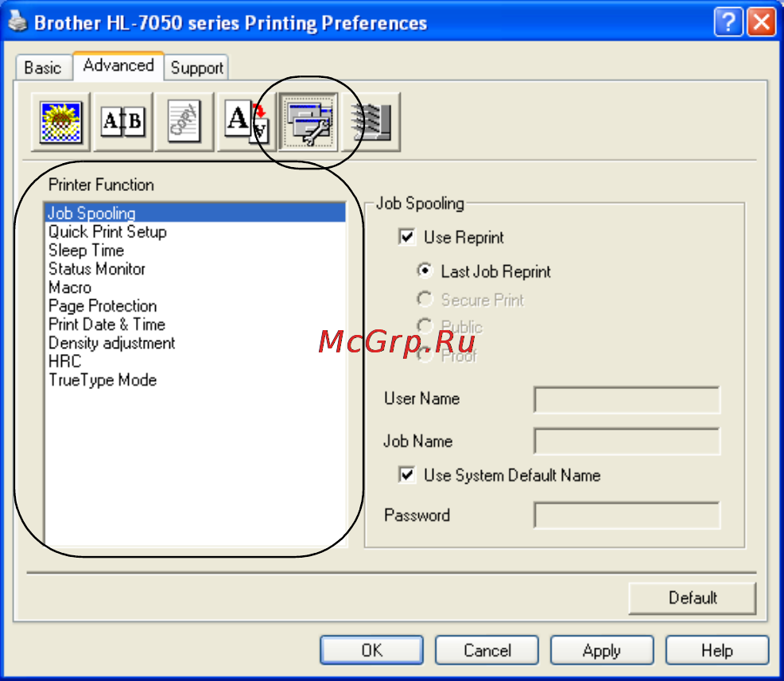
Task: Toggle Use System Default Name checkbox
Action: [x=407, y=474]
